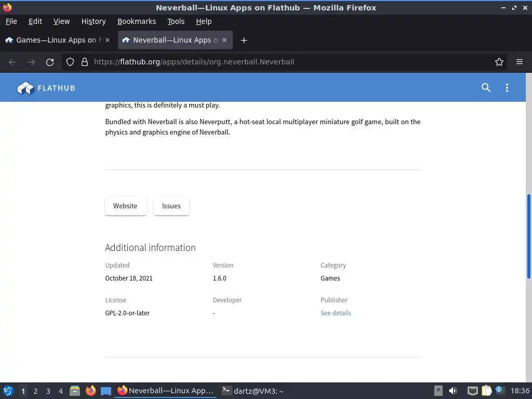Switch to workspace 1

(x=23, y=391)
